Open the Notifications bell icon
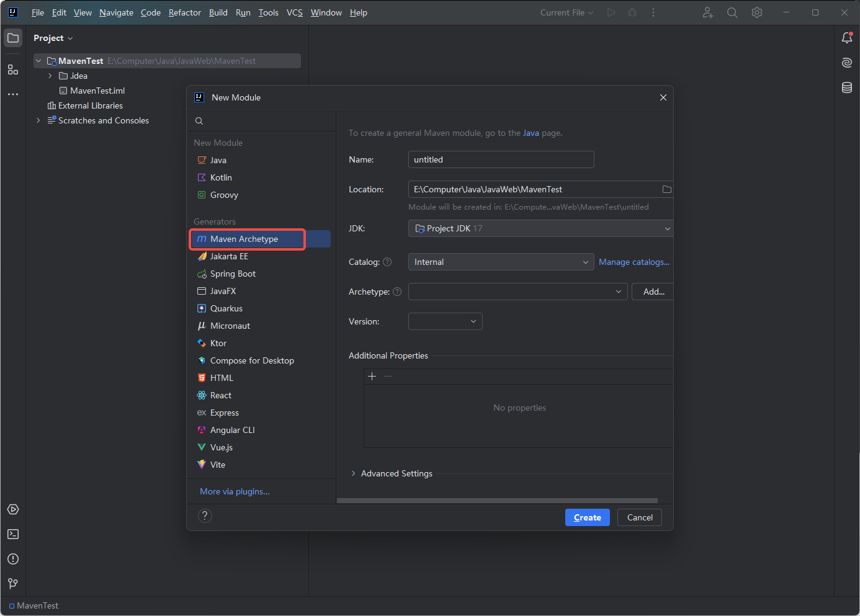 (x=847, y=38)
